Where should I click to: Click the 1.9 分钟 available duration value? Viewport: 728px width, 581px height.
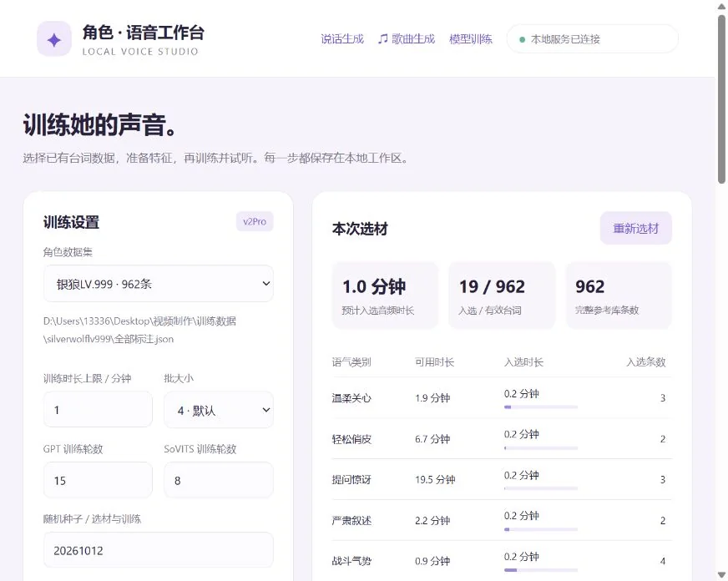click(x=432, y=397)
